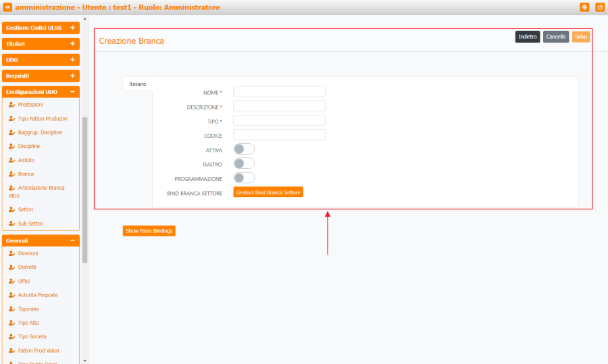608x364 pixels.
Task: Enable the ATTIVA toggle switch
Action: click(x=244, y=149)
